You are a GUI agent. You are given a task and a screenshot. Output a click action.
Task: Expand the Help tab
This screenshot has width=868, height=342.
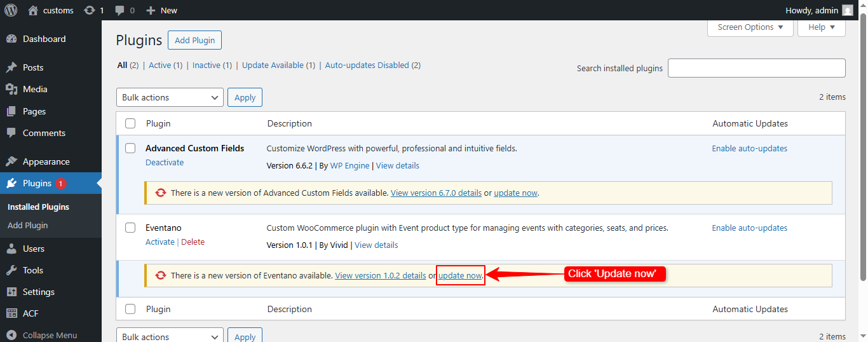pos(821,27)
